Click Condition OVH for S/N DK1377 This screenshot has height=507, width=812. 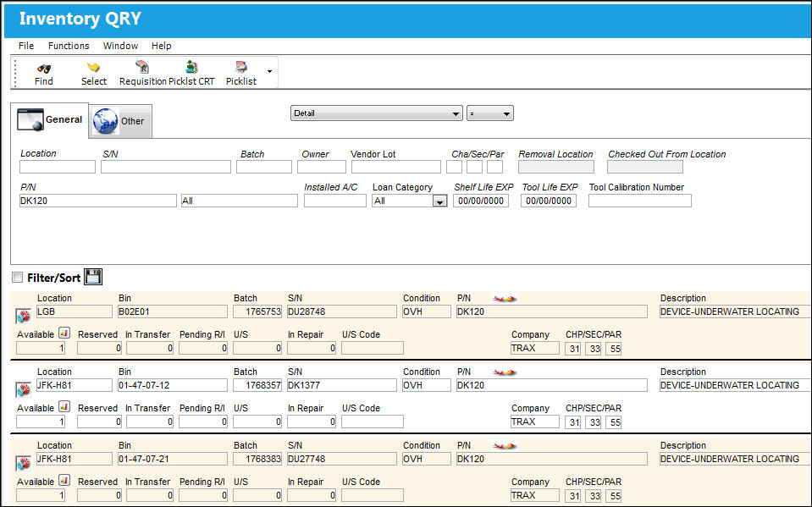click(427, 385)
